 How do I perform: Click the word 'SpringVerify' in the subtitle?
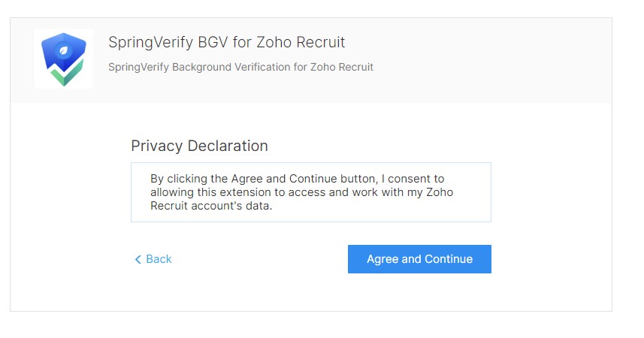[x=139, y=68]
